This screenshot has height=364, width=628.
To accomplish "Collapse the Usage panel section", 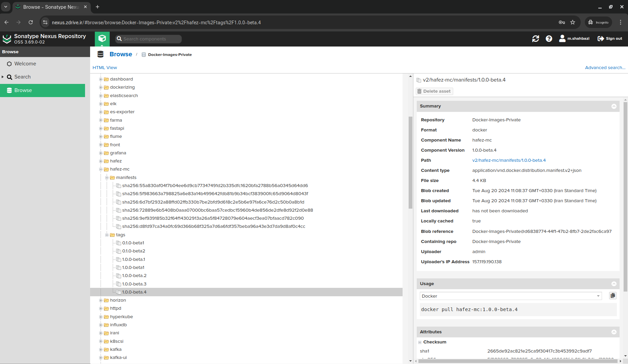I will (x=614, y=284).
